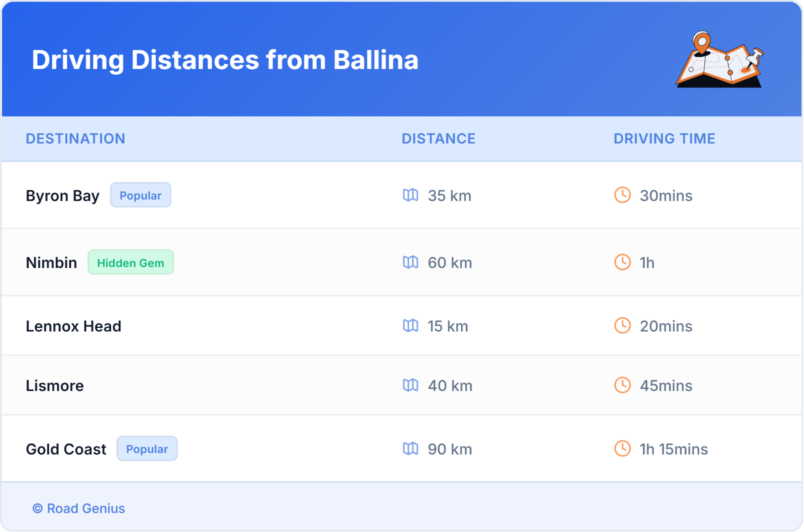Click the clock icon next to 45mins
Screen dimensions: 804x532
coord(622,385)
